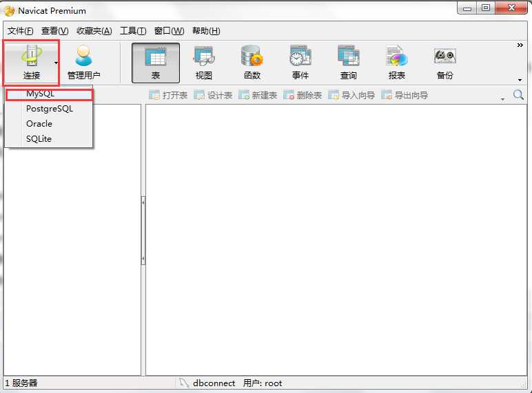Open the object toolbar options arrow

click(502, 99)
